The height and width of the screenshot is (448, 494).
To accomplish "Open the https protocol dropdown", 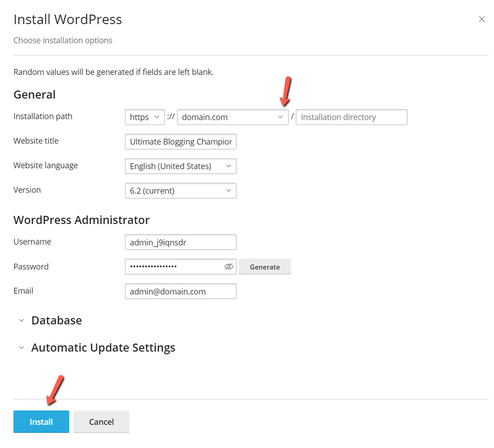I will [x=145, y=117].
